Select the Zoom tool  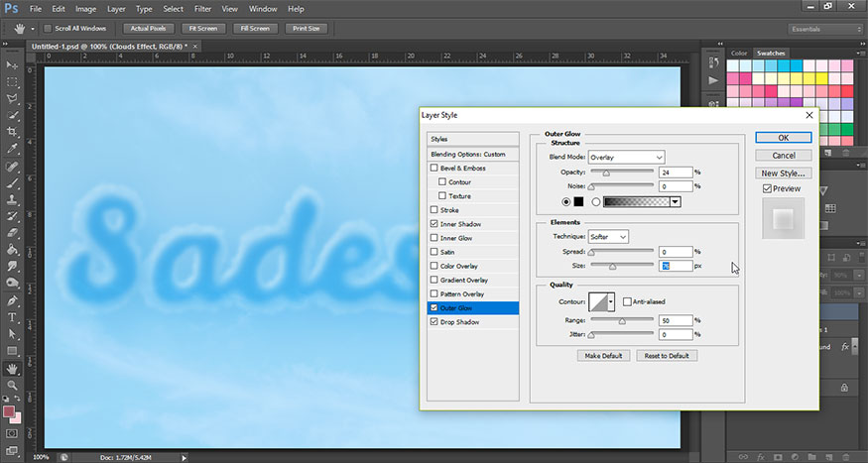pyautogui.click(x=14, y=384)
